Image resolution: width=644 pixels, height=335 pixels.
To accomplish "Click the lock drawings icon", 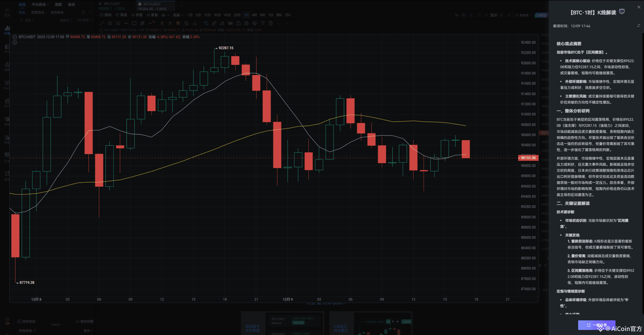I will click(x=238, y=23).
